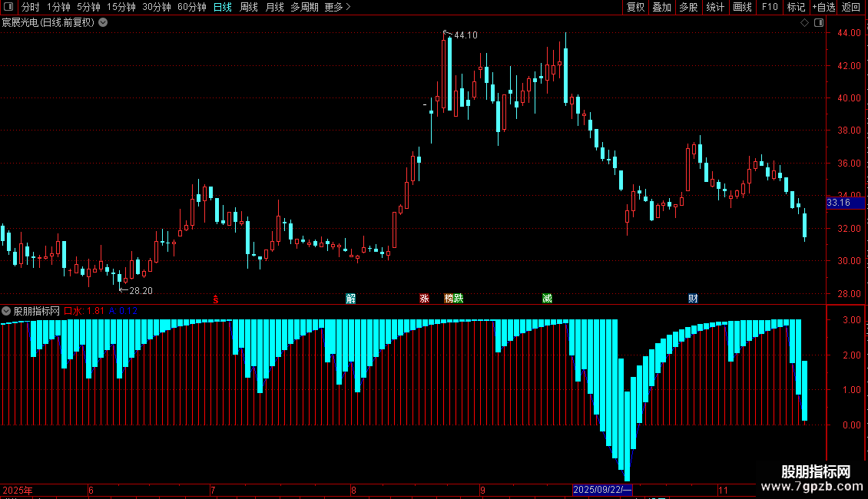Click the diamond marker icon near the price axis
Viewport: 868px width, 499px height.
pos(804,23)
